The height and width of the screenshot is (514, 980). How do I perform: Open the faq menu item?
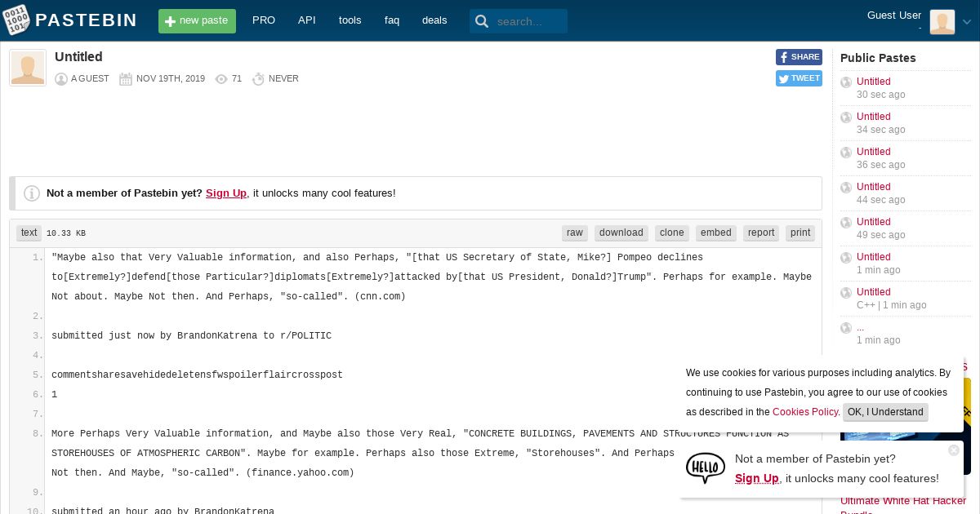pos(392,20)
